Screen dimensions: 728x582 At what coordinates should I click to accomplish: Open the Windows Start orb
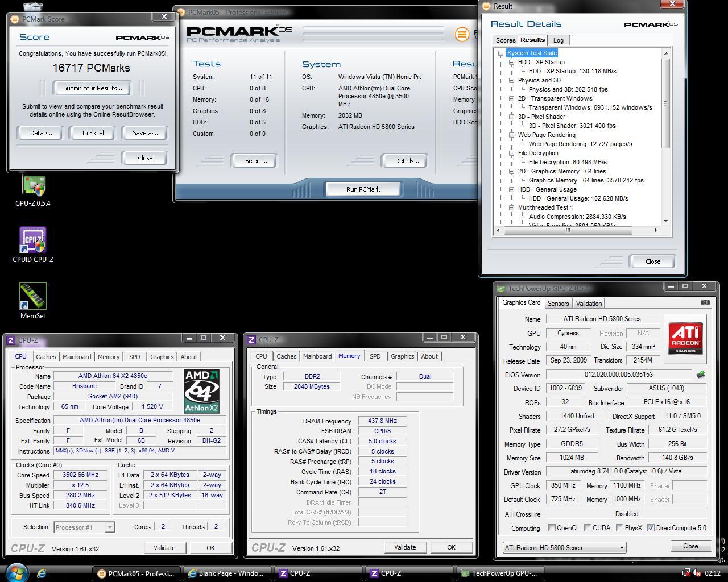[16, 572]
